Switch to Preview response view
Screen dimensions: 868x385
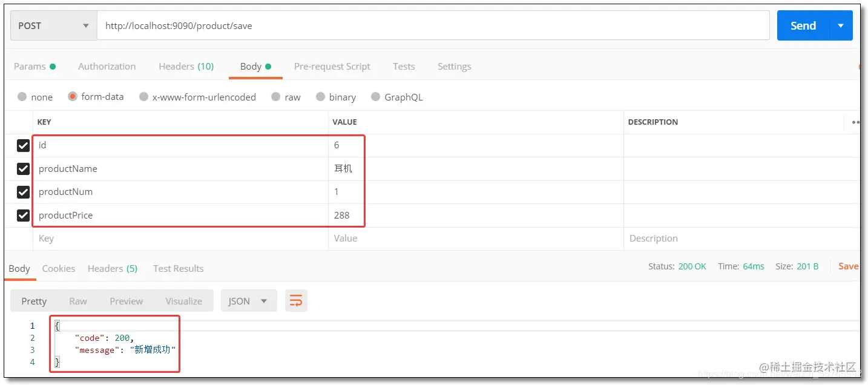click(127, 301)
